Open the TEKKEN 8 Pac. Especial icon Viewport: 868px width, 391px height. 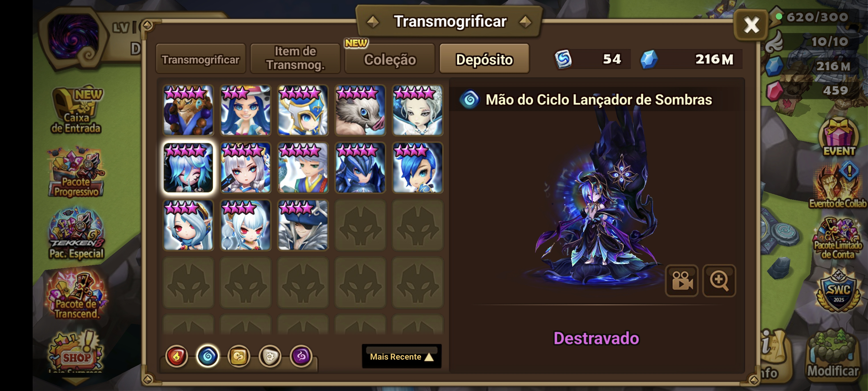[x=76, y=233]
